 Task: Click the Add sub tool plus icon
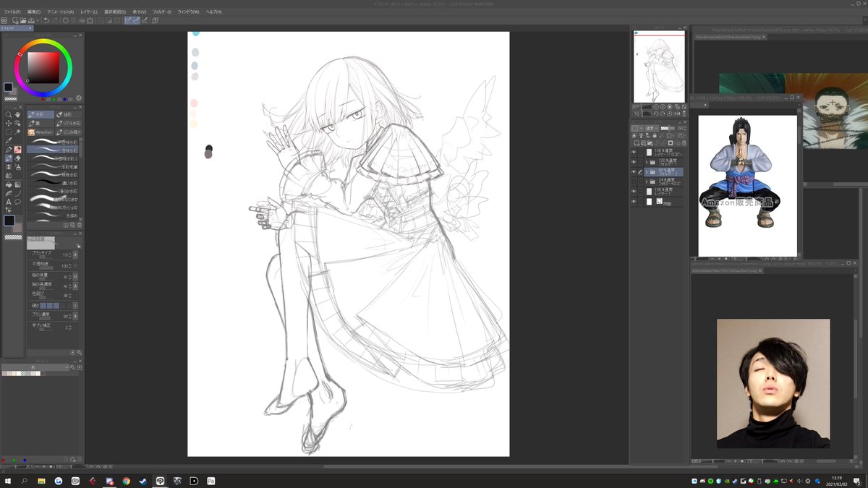pyautogui.click(x=66, y=225)
